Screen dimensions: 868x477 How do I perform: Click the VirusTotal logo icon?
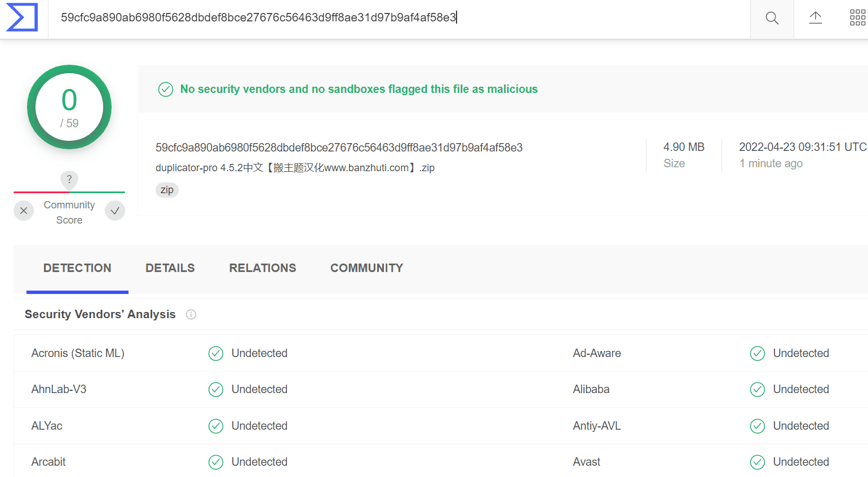(x=22, y=17)
